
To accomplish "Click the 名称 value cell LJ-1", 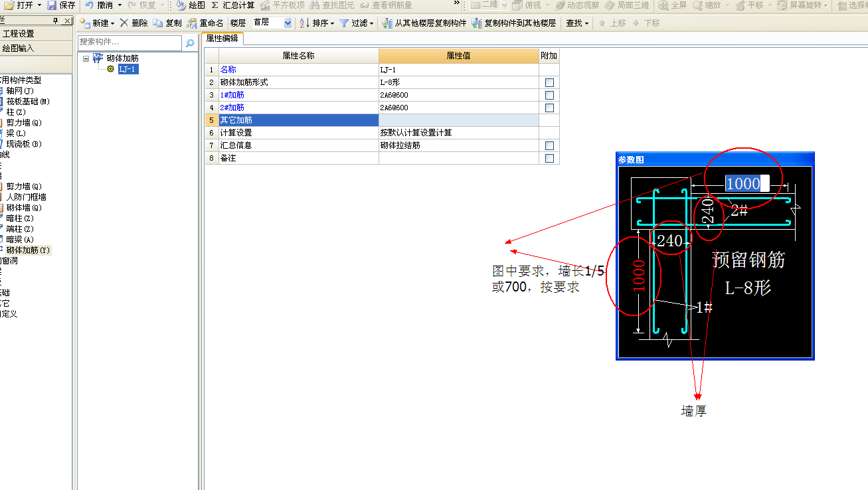I will click(x=458, y=70).
